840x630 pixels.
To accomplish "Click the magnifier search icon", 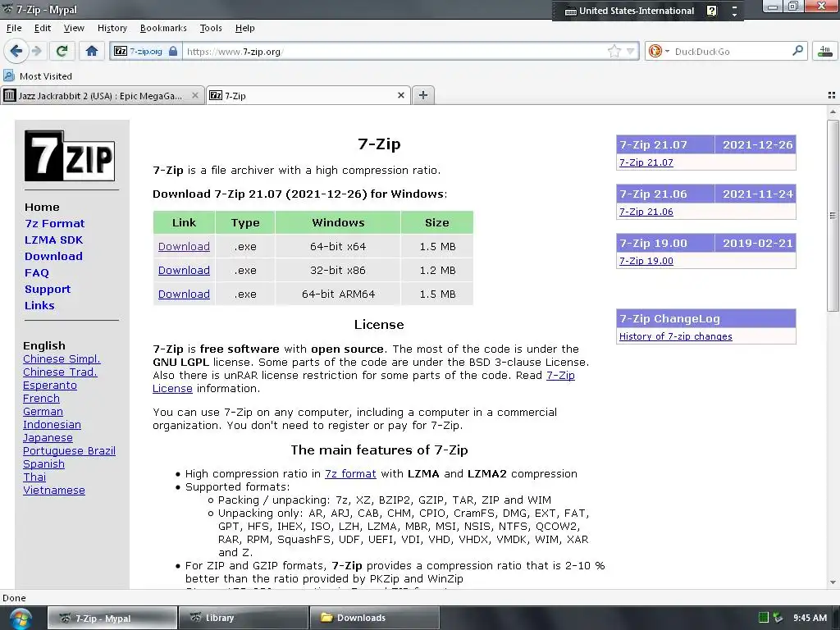I will pyautogui.click(x=797, y=51).
